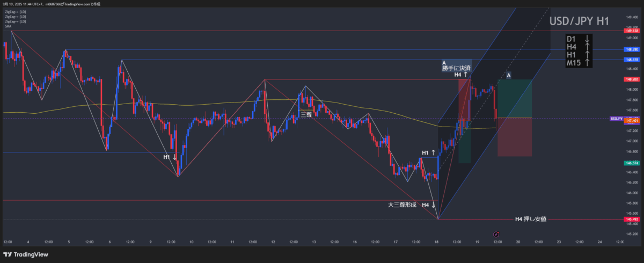Click the red 149.138 price label
This screenshot has height=263, width=644.
(631, 31)
